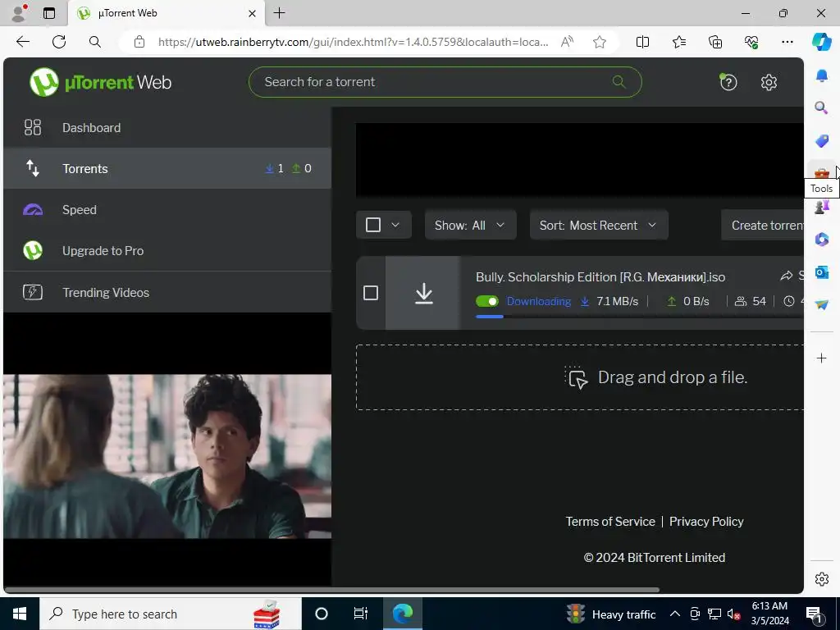Screen dimensions: 840x630
Task: Open the Edge sidebar Games chess icon
Action: click(821, 206)
